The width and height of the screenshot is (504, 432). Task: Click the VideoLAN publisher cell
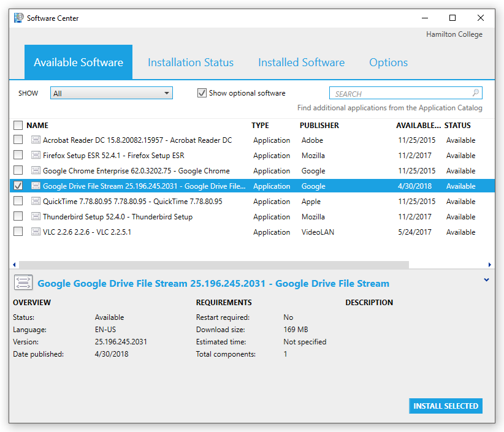(318, 232)
